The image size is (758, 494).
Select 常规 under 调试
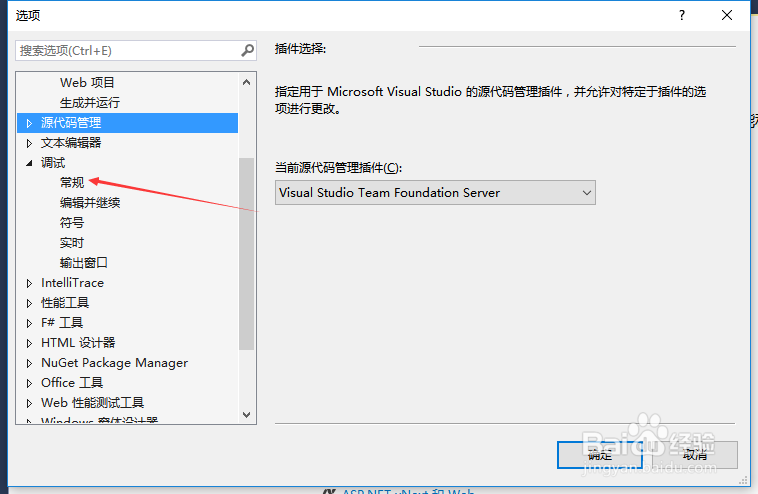pos(72,183)
